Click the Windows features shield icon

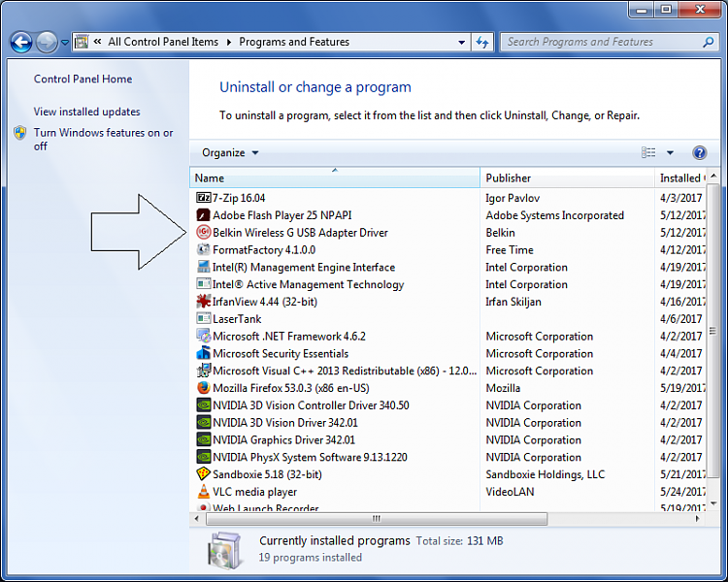tap(20, 133)
